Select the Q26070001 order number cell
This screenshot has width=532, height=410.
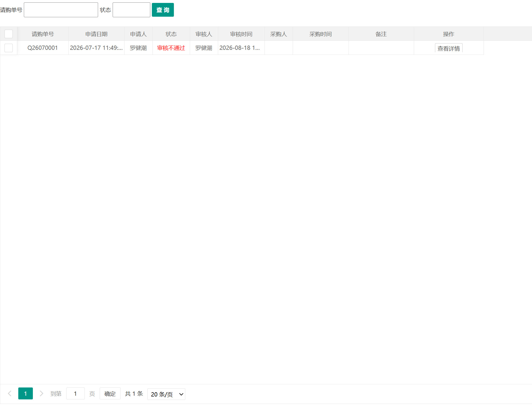(x=43, y=48)
